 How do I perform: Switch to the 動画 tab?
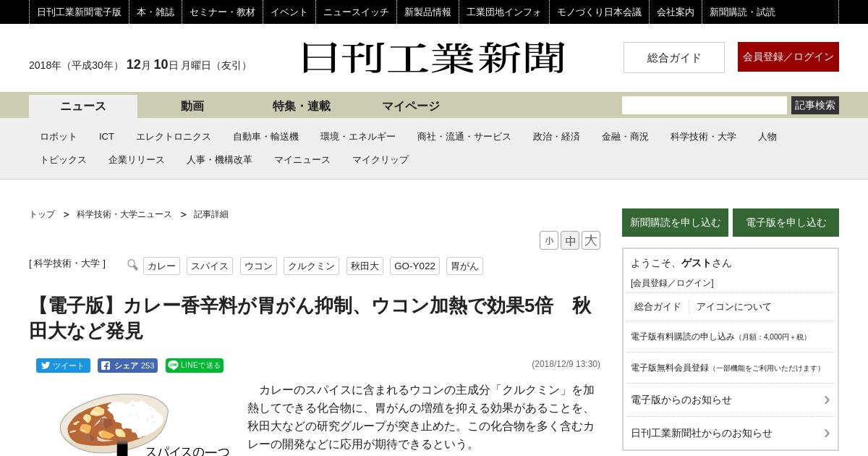[x=192, y=106]
